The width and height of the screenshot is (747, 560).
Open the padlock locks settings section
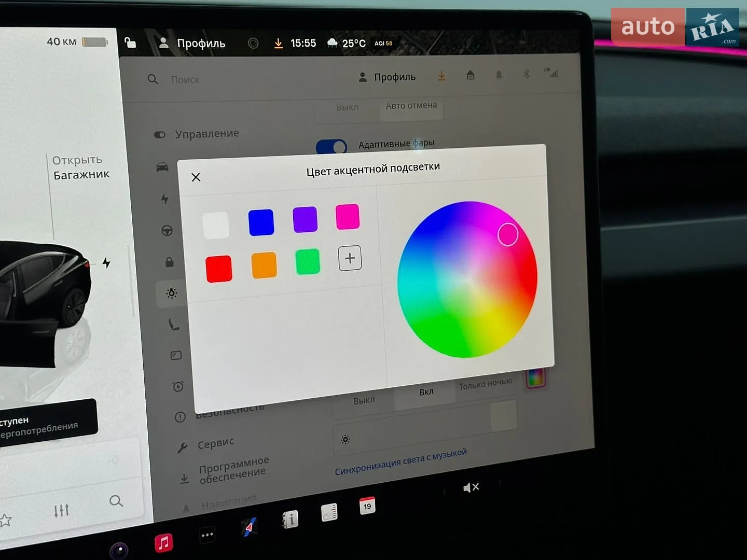point(169,262)
